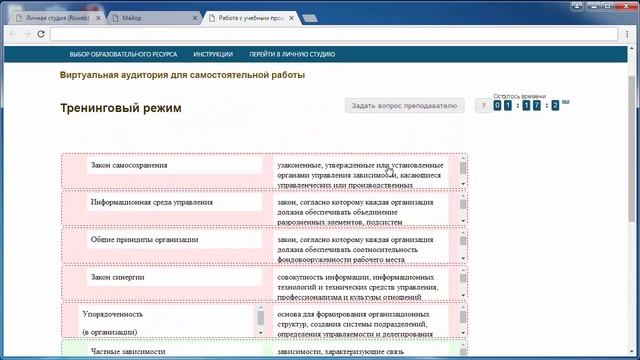Screen dimensions: 640x360
Task: Open the browser three-dot menu
Action: [627, 34]
